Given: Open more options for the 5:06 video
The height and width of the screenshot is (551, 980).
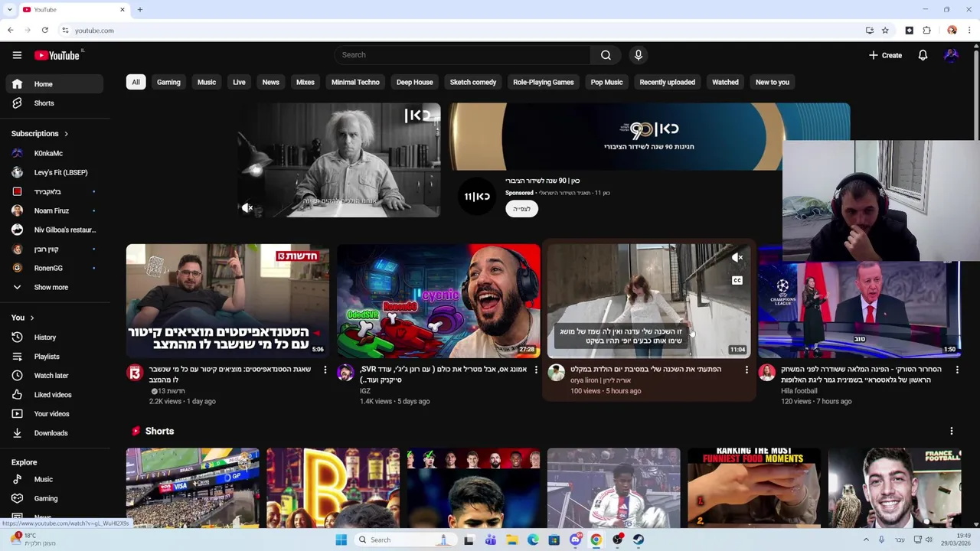Looking at the screenshot, I should pos(325,370).
